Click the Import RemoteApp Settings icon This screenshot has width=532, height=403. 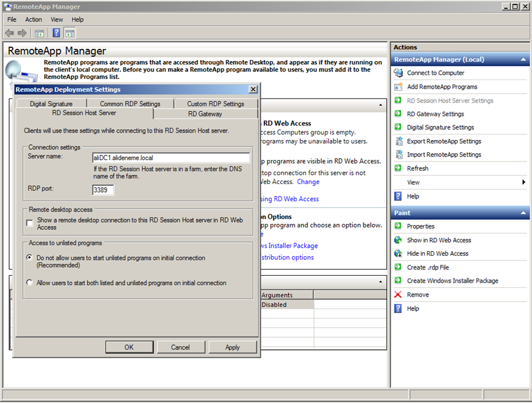click(x=399, y=155)
